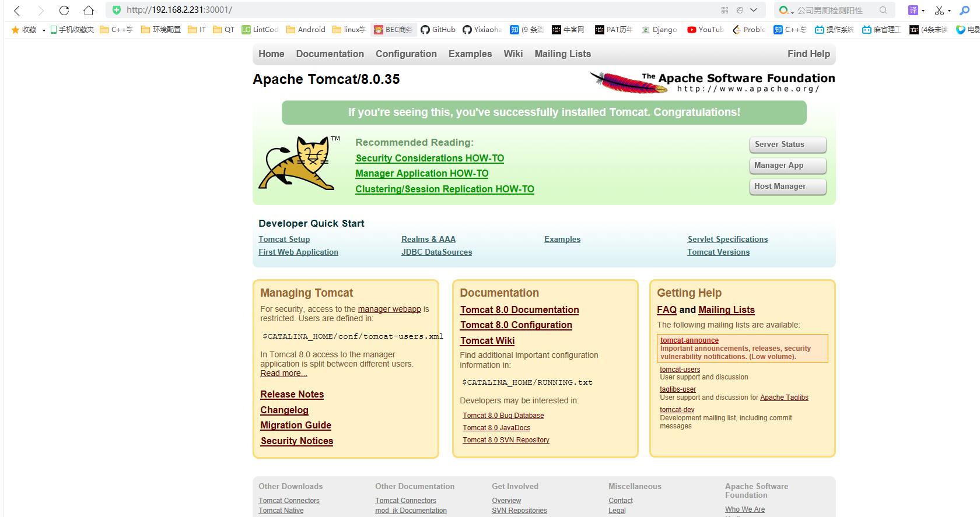Open the Apache Taglibs link
980x517 pixels.
(784, 398)
